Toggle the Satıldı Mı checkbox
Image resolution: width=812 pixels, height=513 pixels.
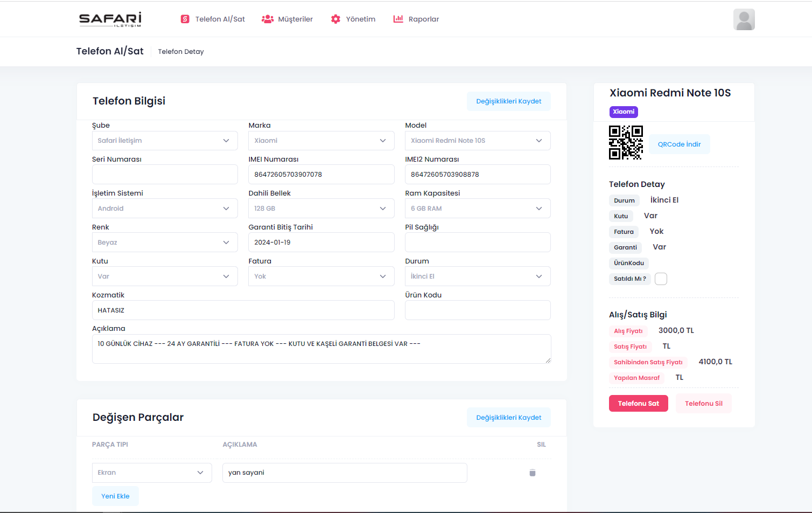pos(661,279)
